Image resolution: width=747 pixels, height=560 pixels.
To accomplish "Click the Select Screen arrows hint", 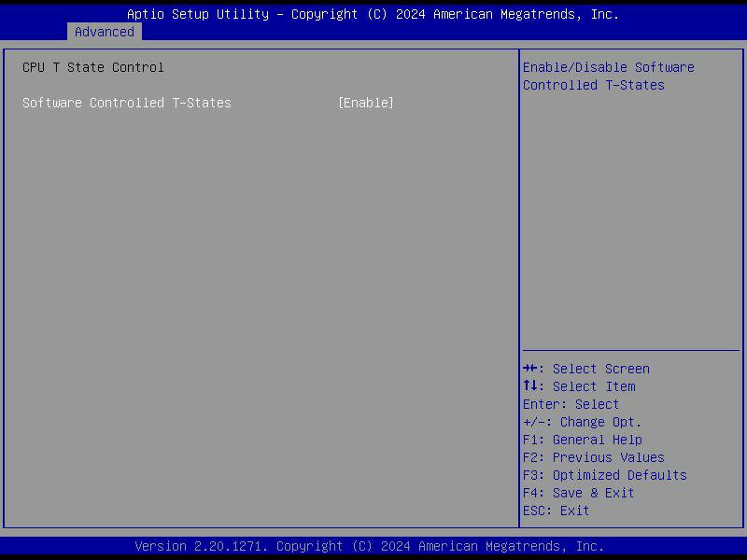I will (585, 369).
